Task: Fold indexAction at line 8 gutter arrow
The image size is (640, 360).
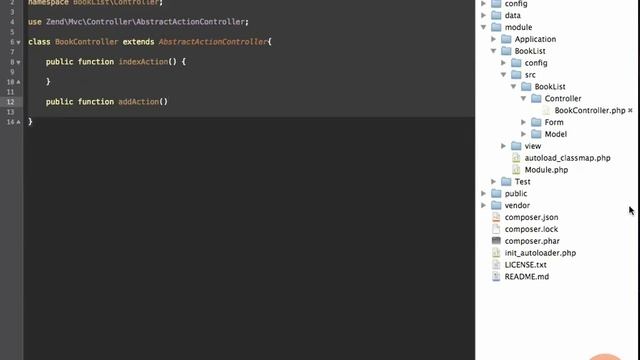Action: 18,62
